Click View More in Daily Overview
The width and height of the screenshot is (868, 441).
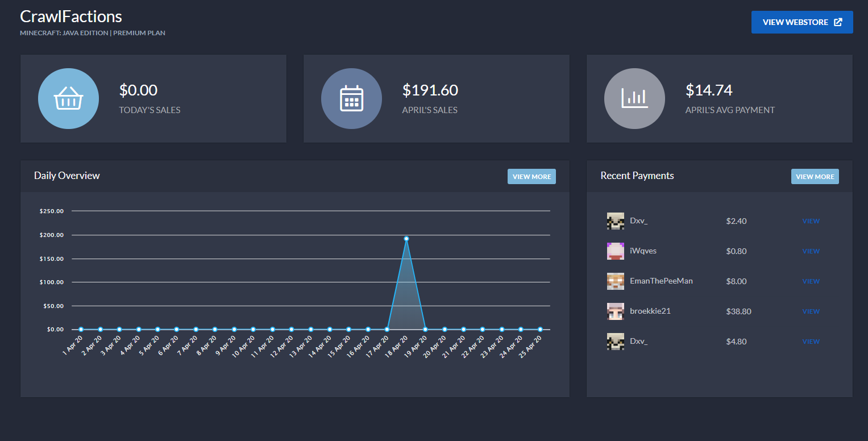click(x=531, y=177)
